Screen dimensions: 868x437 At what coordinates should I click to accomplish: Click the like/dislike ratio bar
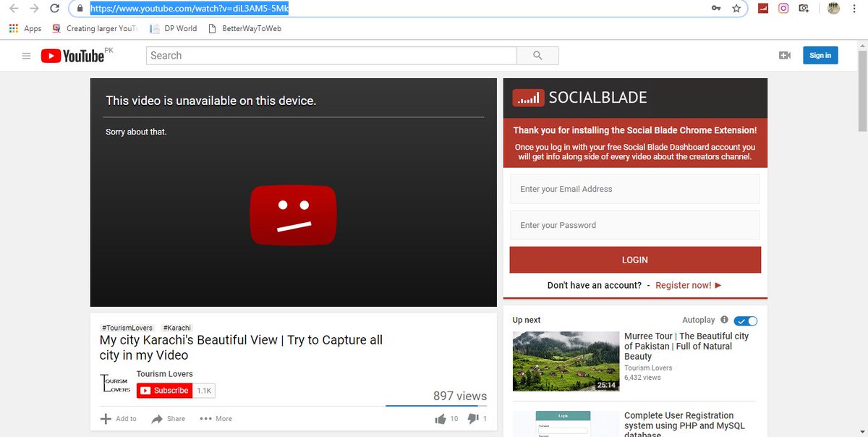point(436,406)
